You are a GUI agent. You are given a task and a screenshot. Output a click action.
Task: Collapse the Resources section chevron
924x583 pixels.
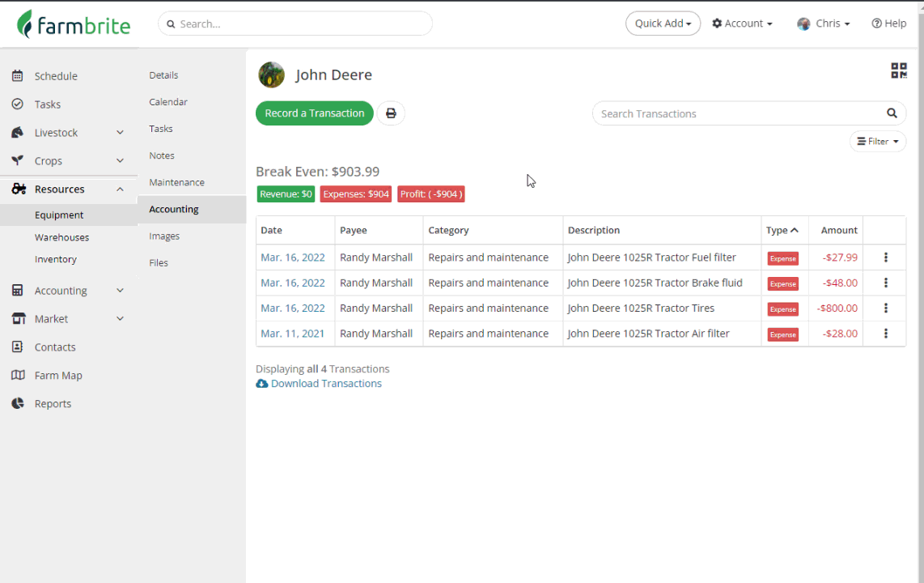pyautogui.click(x=120, y=189)
